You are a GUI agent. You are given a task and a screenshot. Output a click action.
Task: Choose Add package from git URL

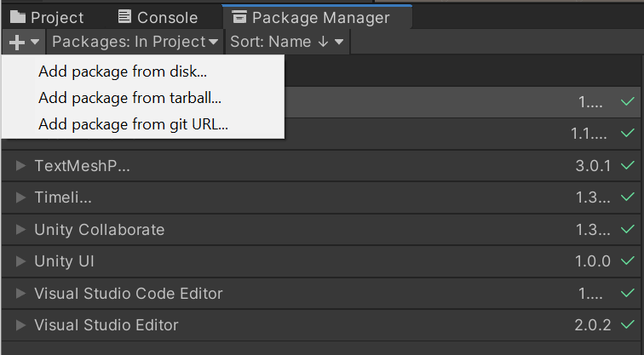click(134, 124)
